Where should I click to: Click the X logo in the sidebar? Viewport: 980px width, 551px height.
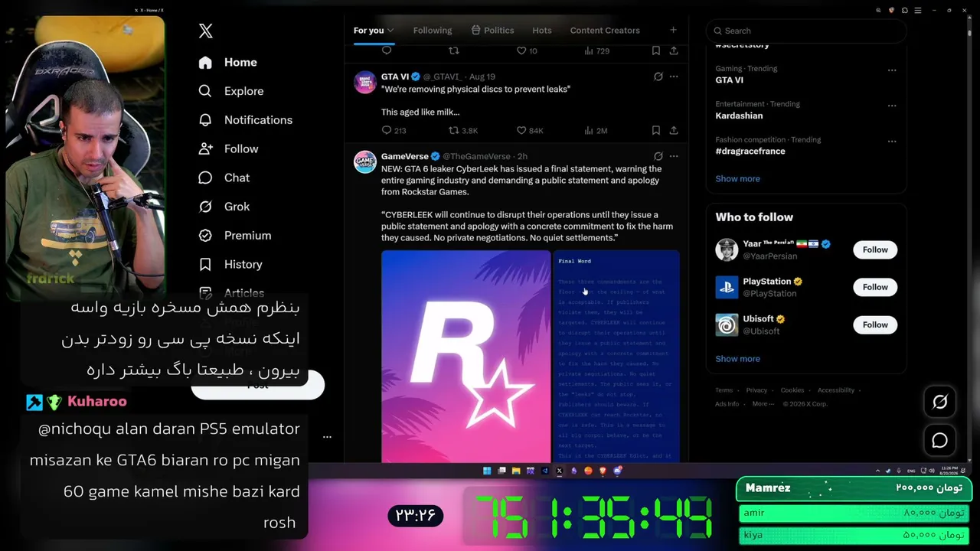206,31
